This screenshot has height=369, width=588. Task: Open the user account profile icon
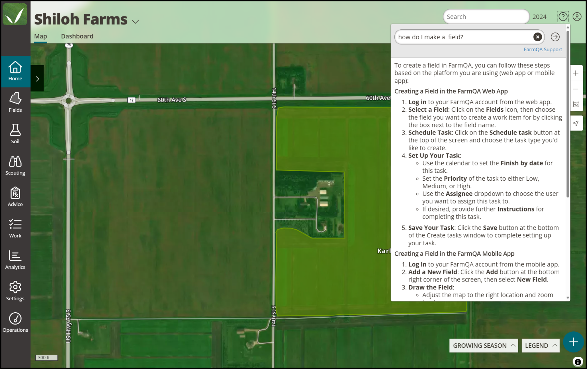(577, 16)
